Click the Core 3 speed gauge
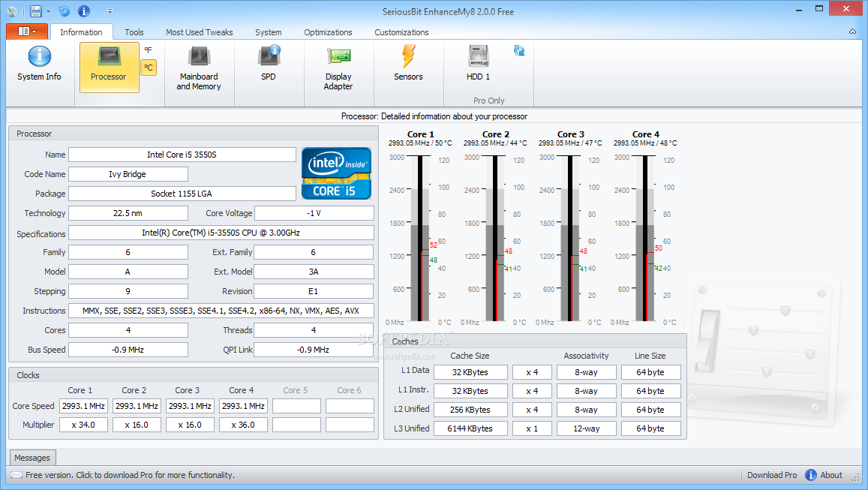Image resolution: width=868 pixels, height=490 pixels. (x=570, y=239)
